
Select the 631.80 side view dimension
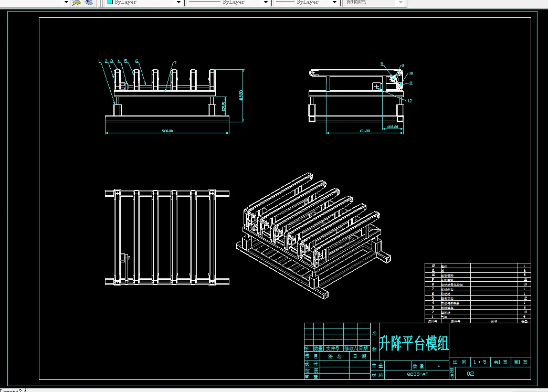(x=364, y=131)
